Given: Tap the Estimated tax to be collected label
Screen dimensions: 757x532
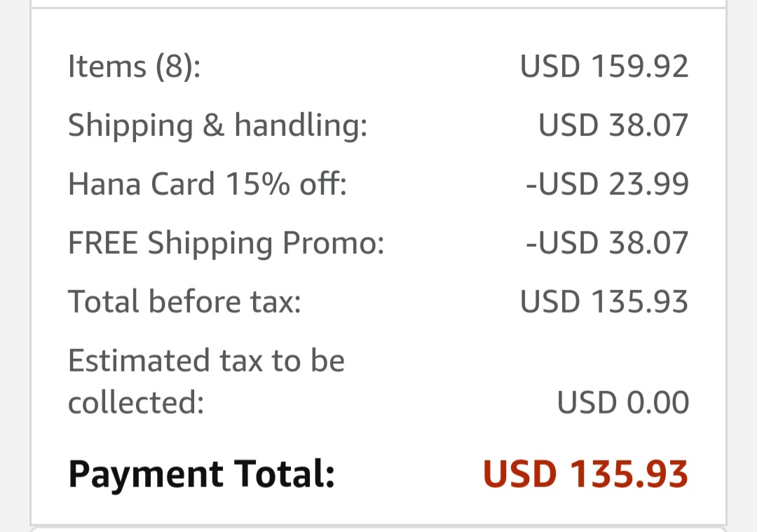Looking at the screenshot, I should tap(206, 381).
